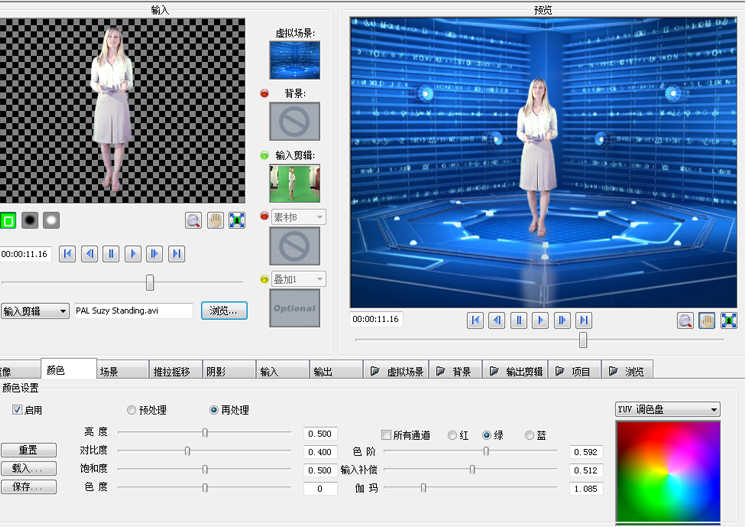Viewport: 750px width, 527px height.
Task: Jump to first frame in input player
Action: (x=67, y=254)
